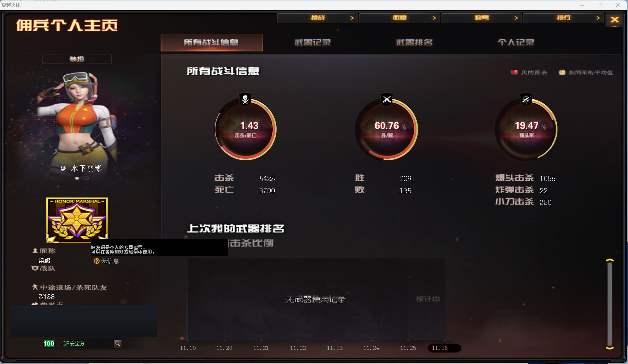
Task: Open the 排行 ranking menu
Action: [x=563, y=18]
